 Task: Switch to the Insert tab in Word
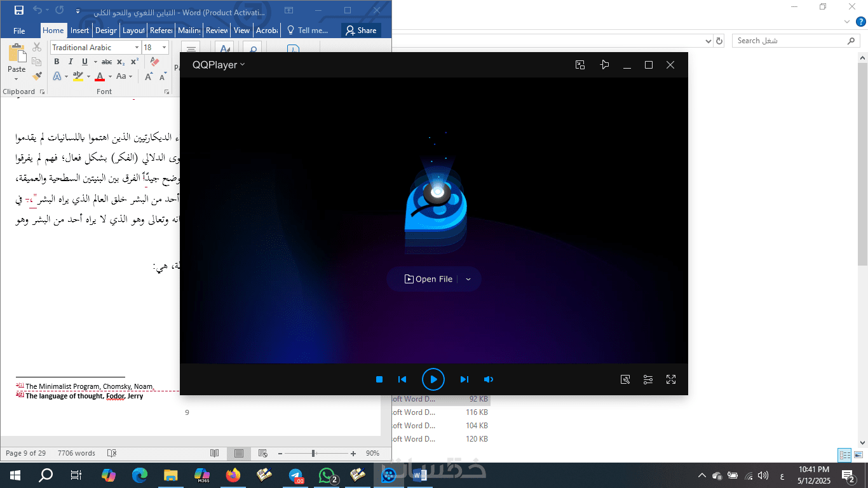coord(80,30)
